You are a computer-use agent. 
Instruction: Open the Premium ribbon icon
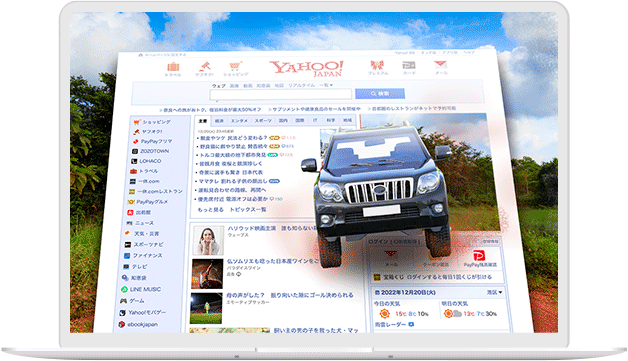(377, 65)
